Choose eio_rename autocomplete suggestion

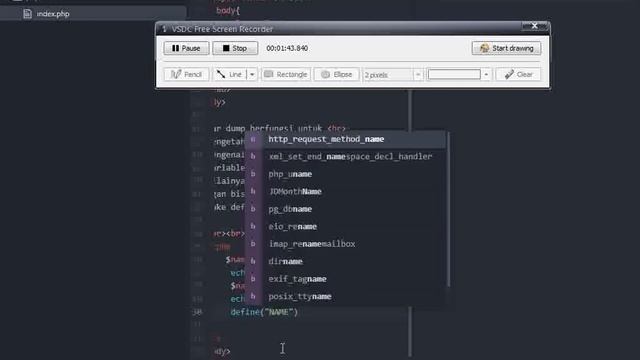(x=345, y=227)
